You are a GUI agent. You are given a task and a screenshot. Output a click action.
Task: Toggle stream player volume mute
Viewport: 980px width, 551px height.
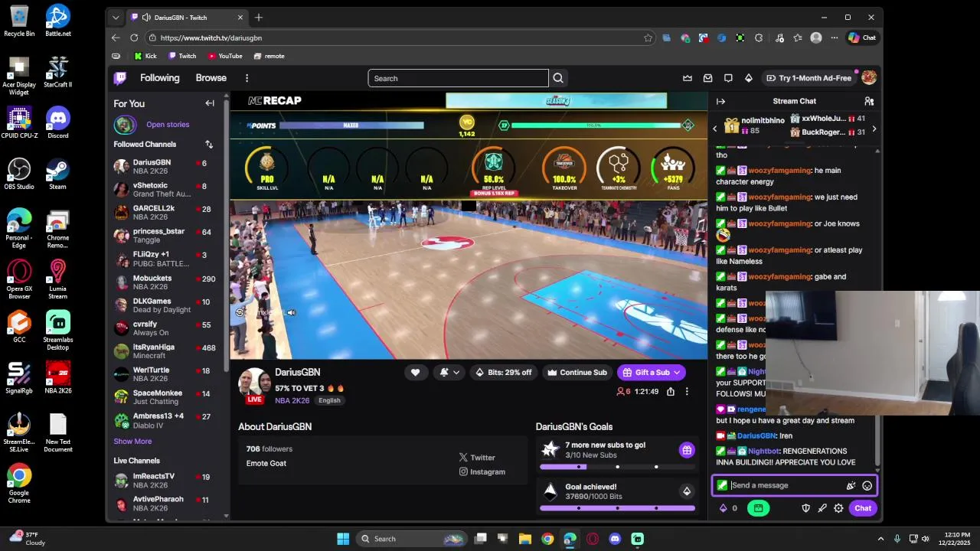point(291,312)
